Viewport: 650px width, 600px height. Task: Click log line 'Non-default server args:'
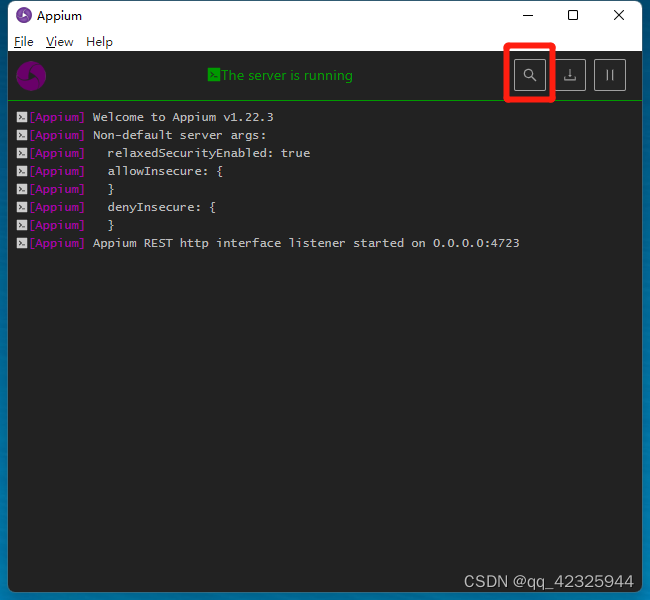pyautogui.click(x=179, y=135)
